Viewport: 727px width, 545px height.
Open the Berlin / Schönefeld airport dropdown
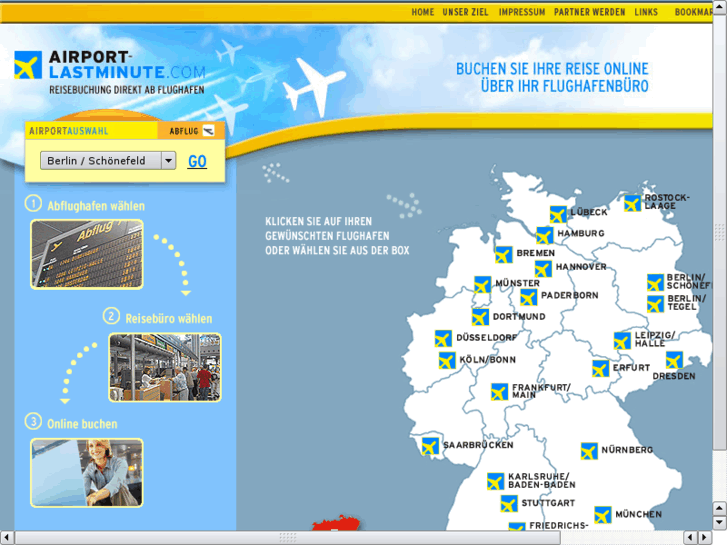[x=108, y=160]
